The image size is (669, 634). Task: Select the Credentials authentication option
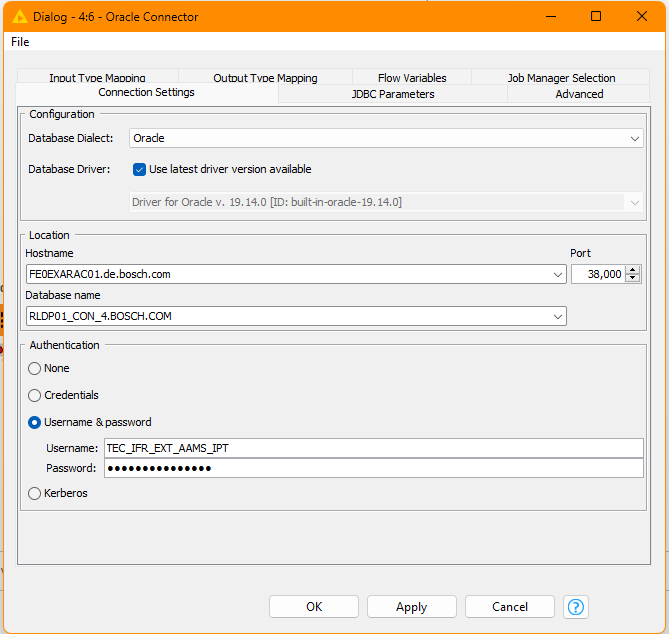tap(35, 395)
